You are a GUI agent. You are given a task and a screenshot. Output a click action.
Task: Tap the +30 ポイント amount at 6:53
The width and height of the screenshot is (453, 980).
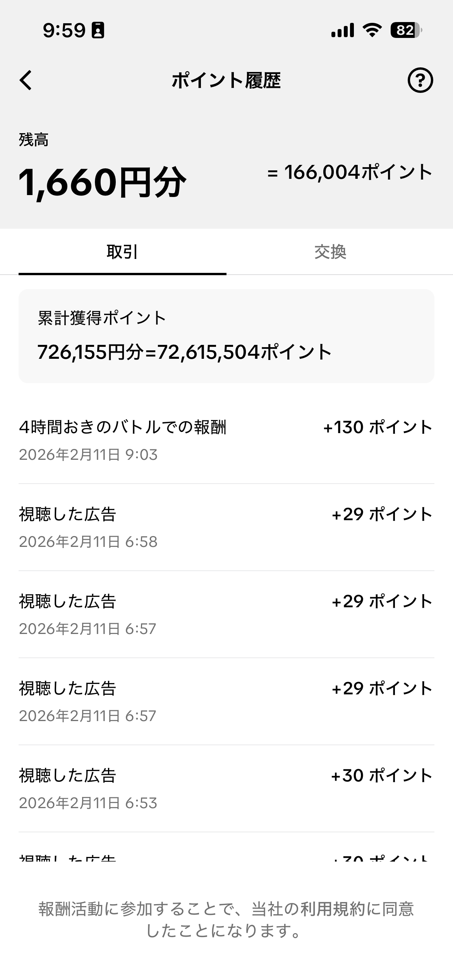(381, 776)
